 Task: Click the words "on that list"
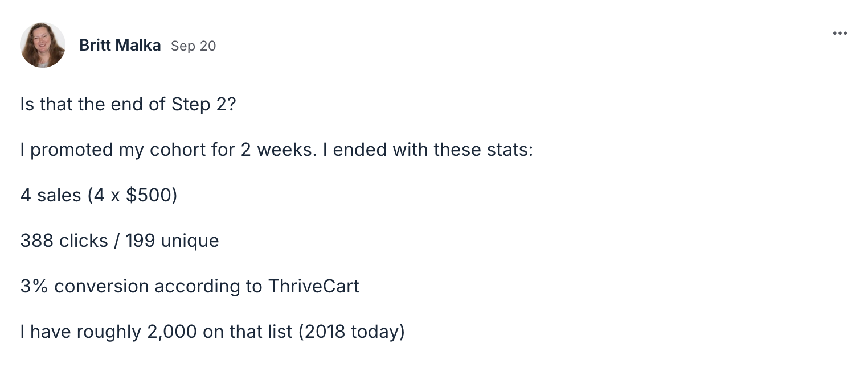pyautogui.click(x=247, y=331)
